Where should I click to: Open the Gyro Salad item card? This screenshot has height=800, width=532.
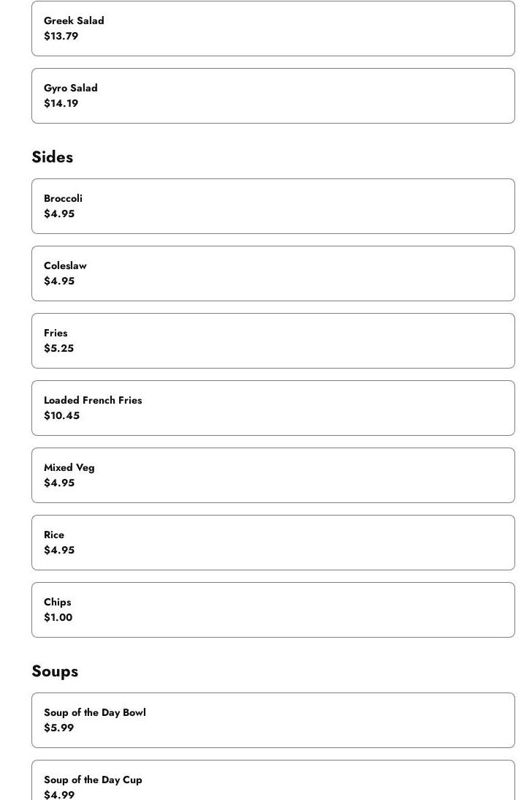point(273,96)
